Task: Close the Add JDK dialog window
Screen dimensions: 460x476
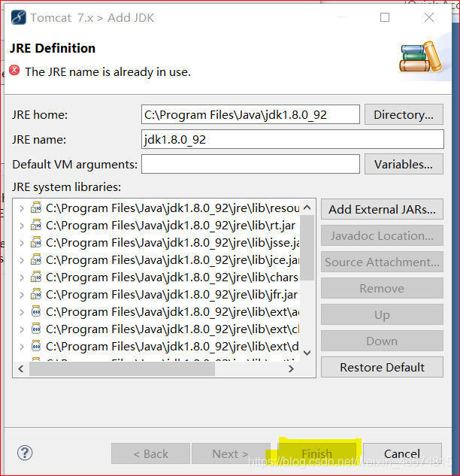Action: 429,17
